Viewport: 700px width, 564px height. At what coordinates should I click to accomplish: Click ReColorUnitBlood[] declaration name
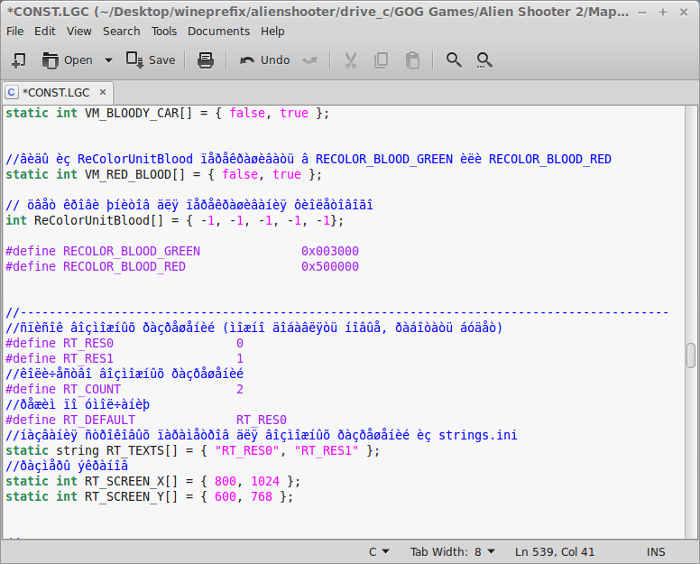(99, 220)
